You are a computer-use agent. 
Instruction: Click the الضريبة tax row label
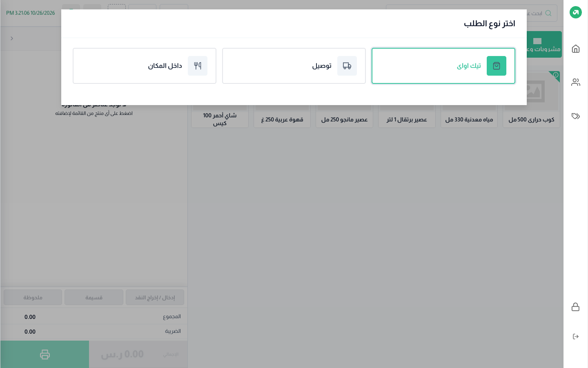coord(173,331)
